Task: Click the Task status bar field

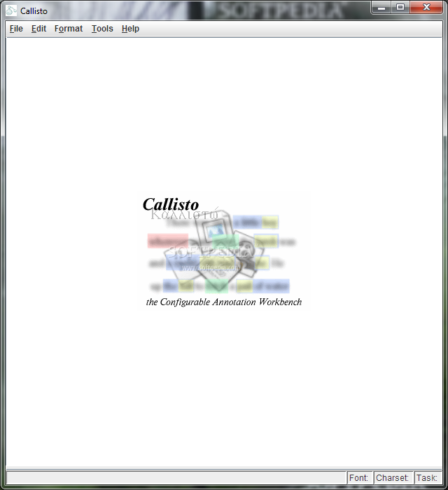Action: click(x=428, y=478)
